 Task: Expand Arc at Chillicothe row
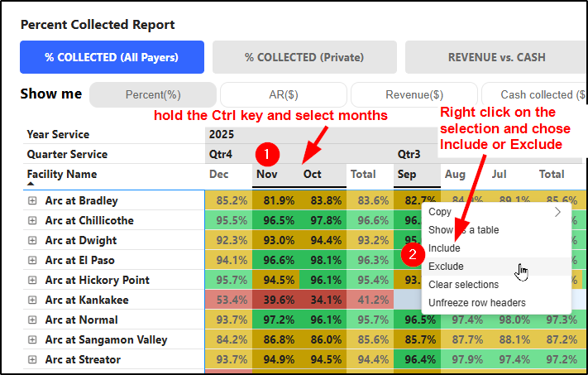click(x=32, y=220)
